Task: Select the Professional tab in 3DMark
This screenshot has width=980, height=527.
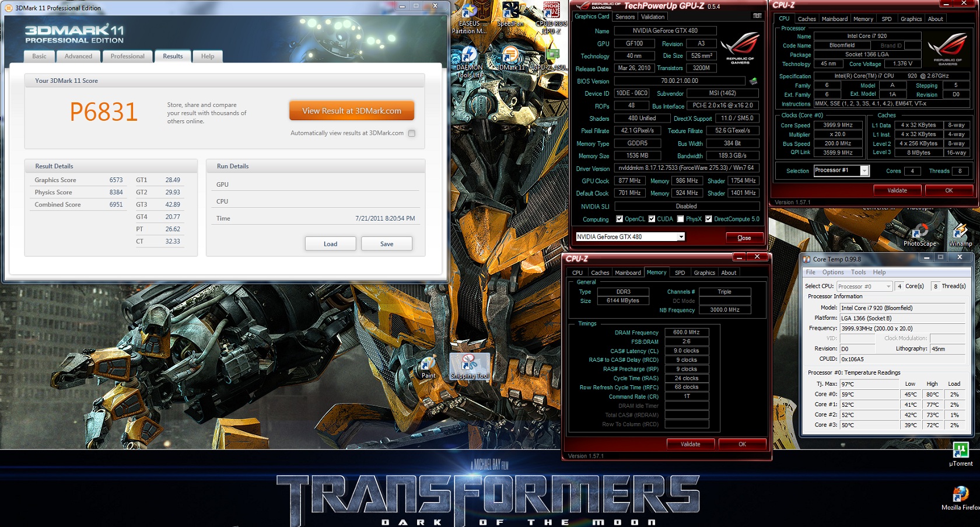Action: click(x=127, y=56)
